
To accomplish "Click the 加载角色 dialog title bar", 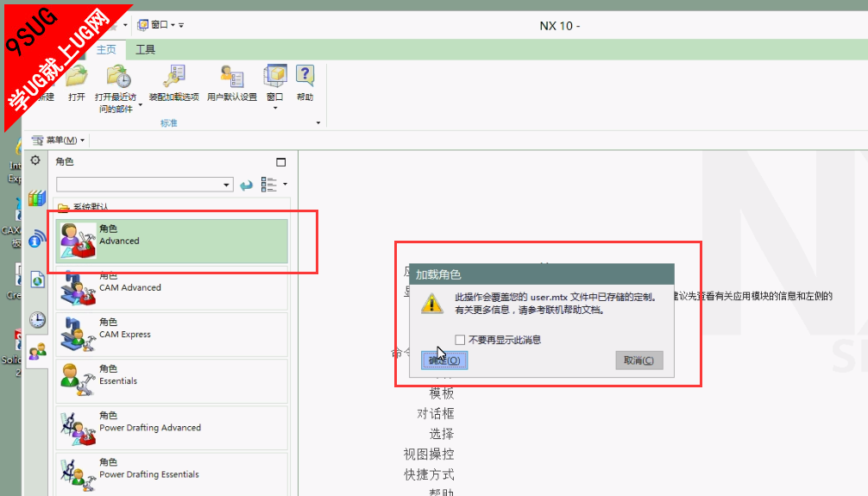I will click(x=541, y=274).
